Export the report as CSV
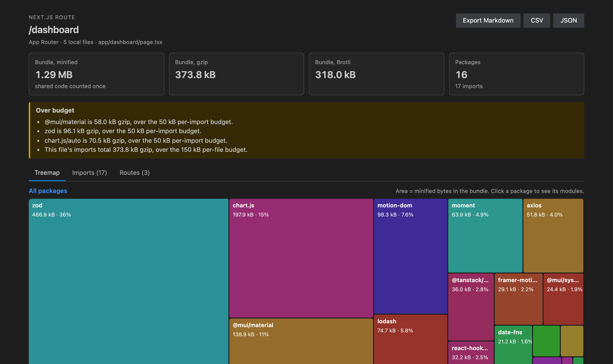The width and height of the screenshot is (613, 364). click(x=537, y=20)
